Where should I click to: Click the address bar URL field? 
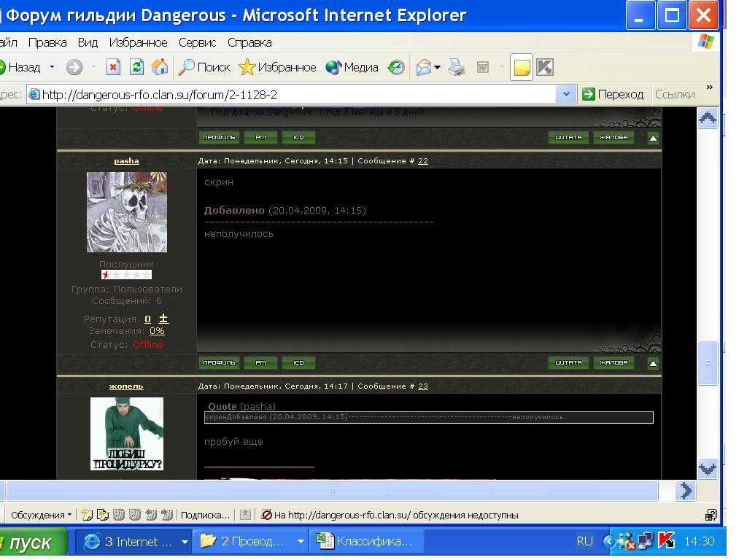click(x=292, y=94)
